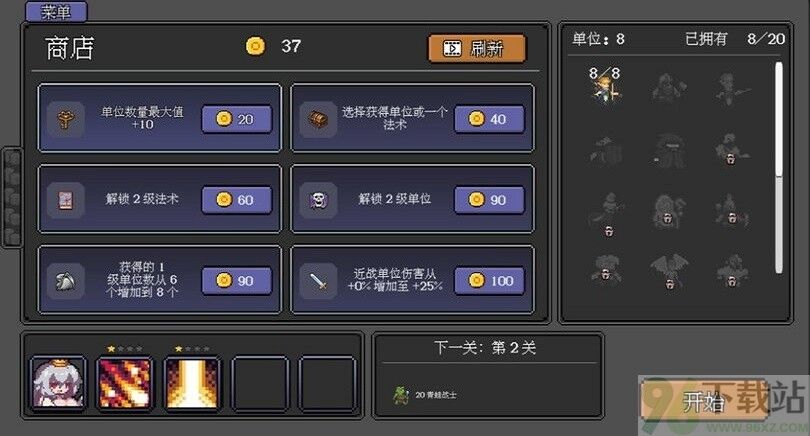Click the sword icon for melee damage
This screenshot has height=436, width=810.
(318, 281)
